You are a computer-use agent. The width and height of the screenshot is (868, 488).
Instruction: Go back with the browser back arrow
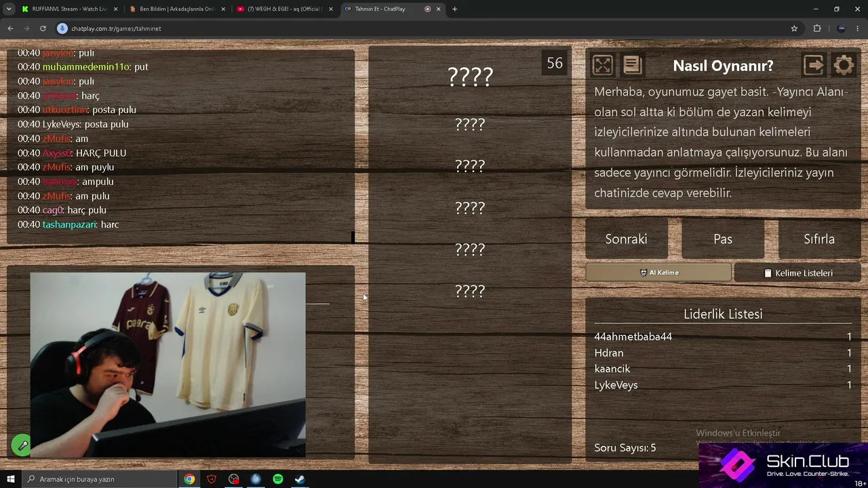(x=10, y=28)
